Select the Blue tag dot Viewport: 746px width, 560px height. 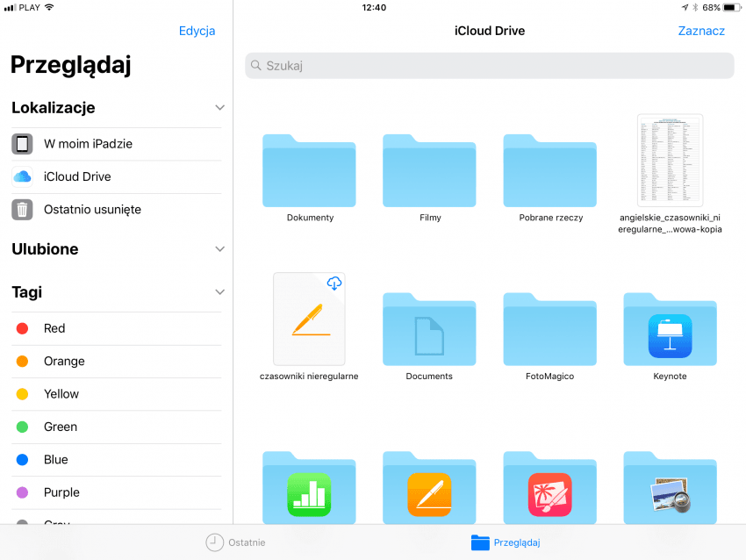click(22, 460)
